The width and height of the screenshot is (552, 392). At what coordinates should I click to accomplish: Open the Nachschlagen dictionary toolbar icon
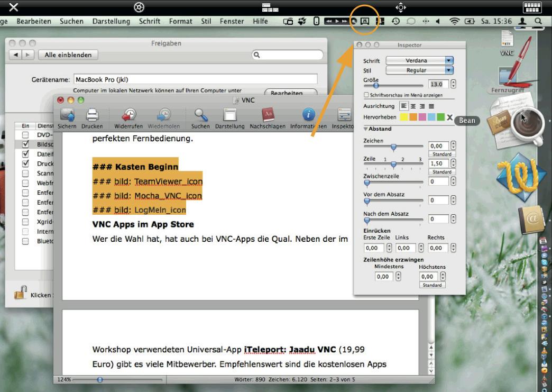click(x=268, y=115)
